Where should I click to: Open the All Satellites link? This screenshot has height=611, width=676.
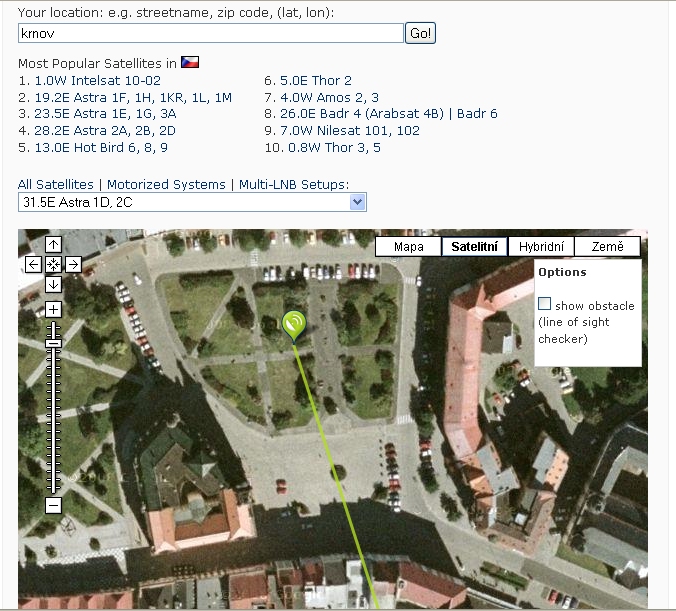click(56, 185)
